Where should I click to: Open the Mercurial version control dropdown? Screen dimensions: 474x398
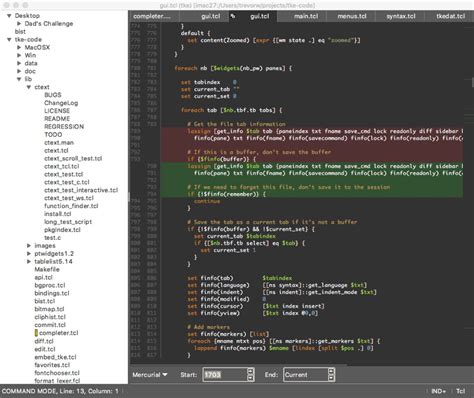tap(150, 375)
